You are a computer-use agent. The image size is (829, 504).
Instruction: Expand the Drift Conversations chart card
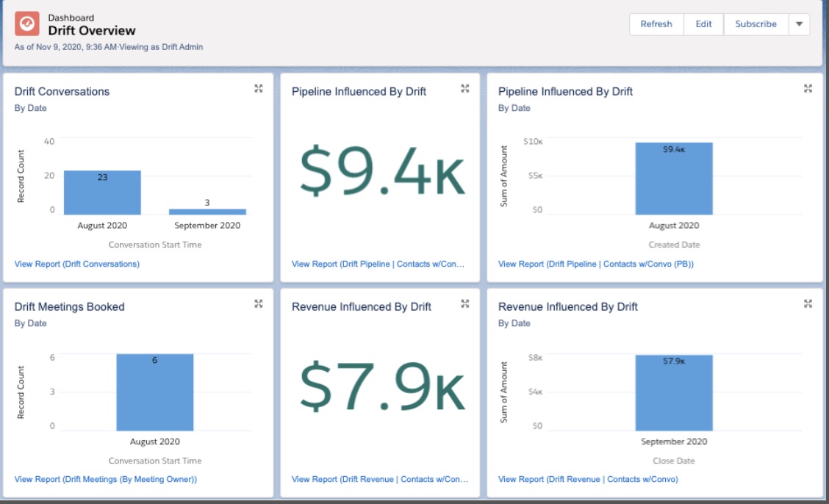click(259, 88)
